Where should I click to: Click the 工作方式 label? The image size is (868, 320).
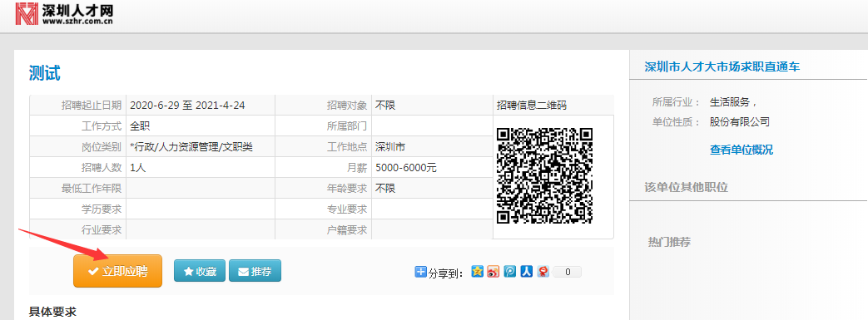pyautogui.click(x=102, y=126)
